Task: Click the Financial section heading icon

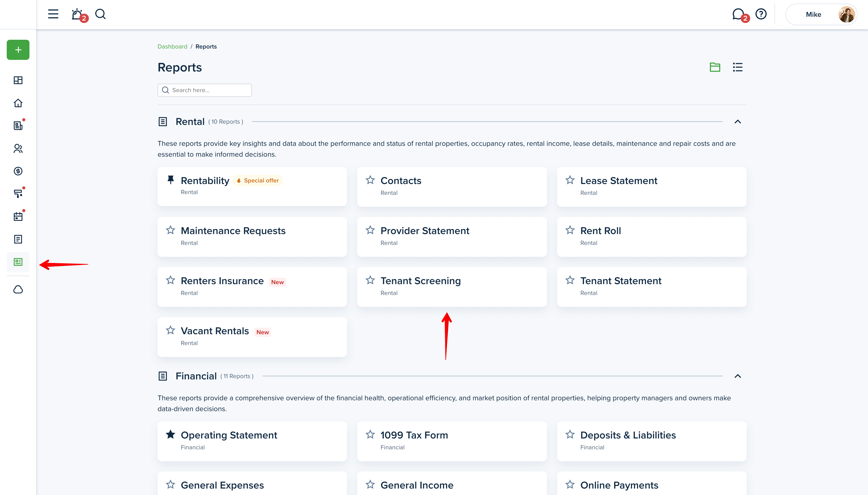Action: click(x=163, y=376)
